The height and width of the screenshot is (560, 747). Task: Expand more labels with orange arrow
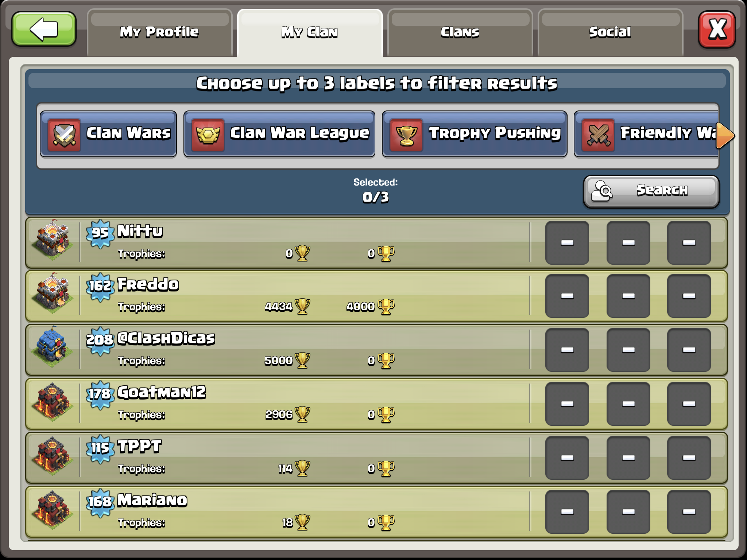point(725,136)
